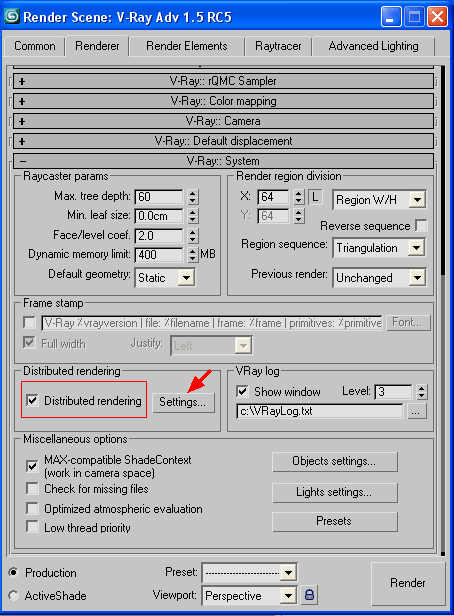Click the VRayLog.txt path field
454x616 pixels.
[x=320, y=411]
